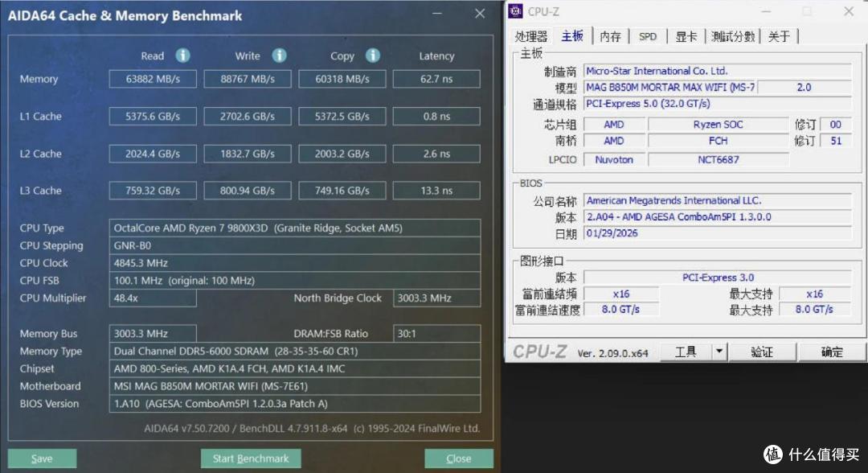Close the AIDA64 window with X
Viewport: 868px width, 473px height.
(x=480, y=14)
